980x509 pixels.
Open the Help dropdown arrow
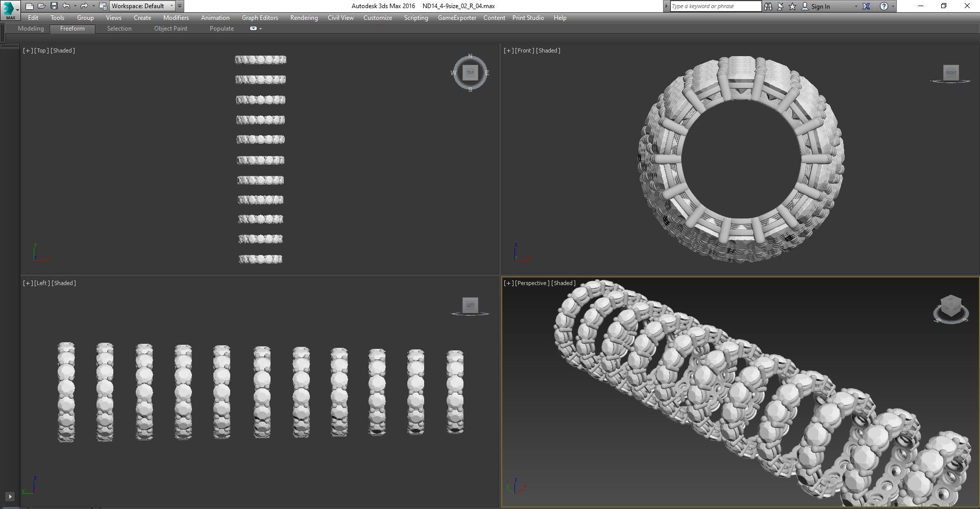(893, 7)
